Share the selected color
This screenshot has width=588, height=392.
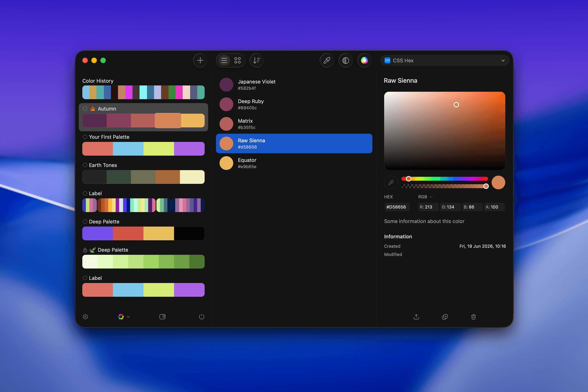coord(416,317)
